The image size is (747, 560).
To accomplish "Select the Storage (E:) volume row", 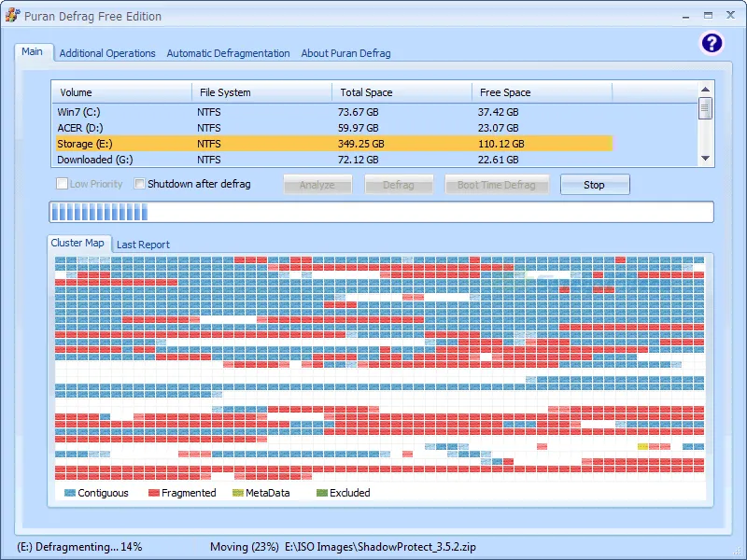I will pos(332,144).
